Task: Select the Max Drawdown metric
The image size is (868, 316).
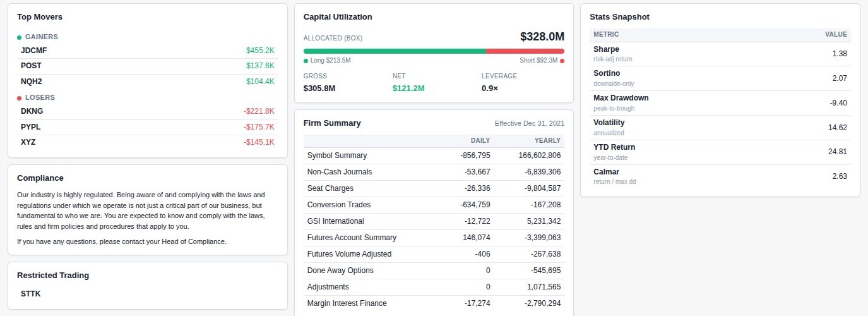Action: [720, 103]
